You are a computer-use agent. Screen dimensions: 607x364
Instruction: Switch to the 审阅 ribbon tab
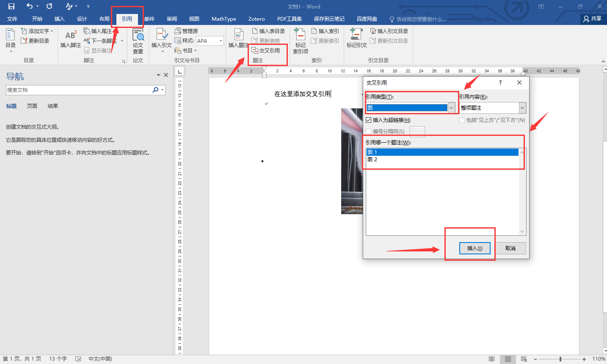[x=172, y=19]
